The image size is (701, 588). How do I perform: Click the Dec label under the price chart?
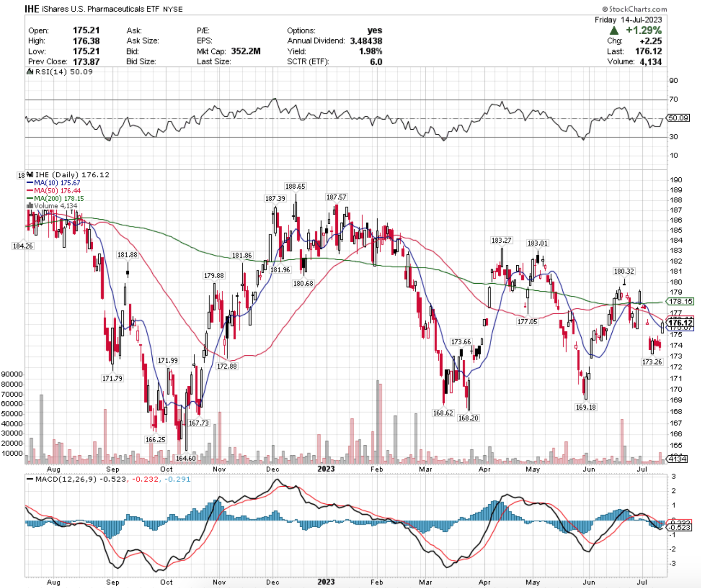point(273,469)
